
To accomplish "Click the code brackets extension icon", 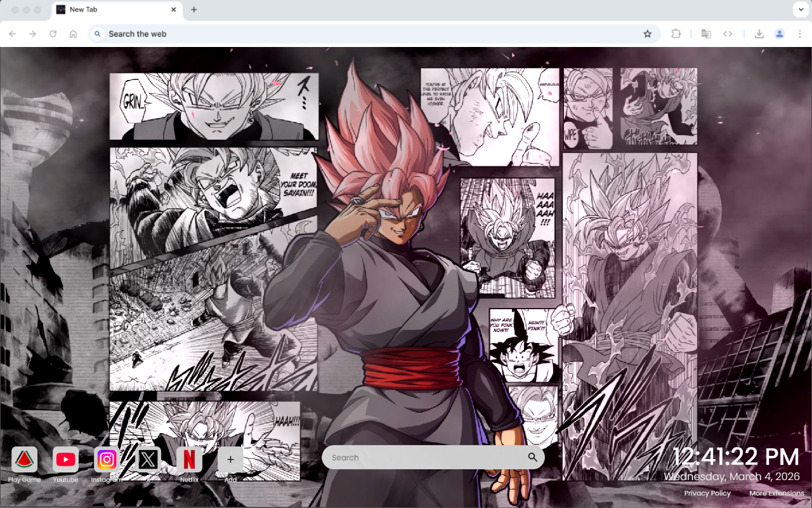I will coord(728,34).
